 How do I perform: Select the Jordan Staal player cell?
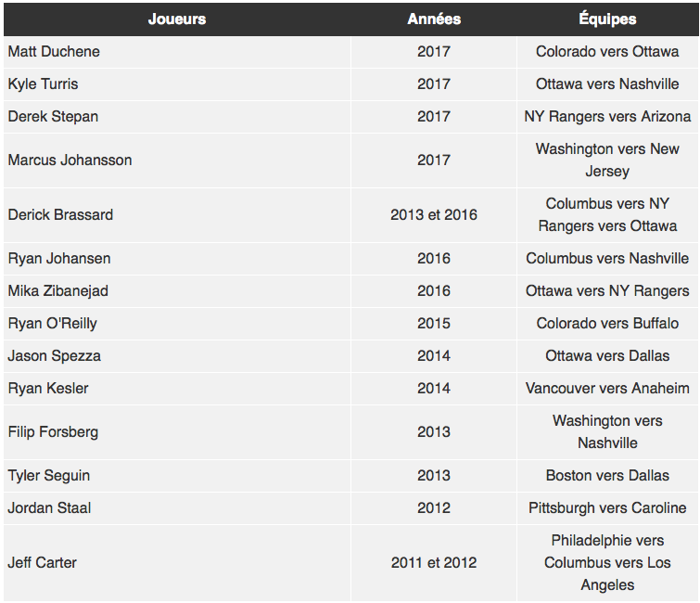177,508
